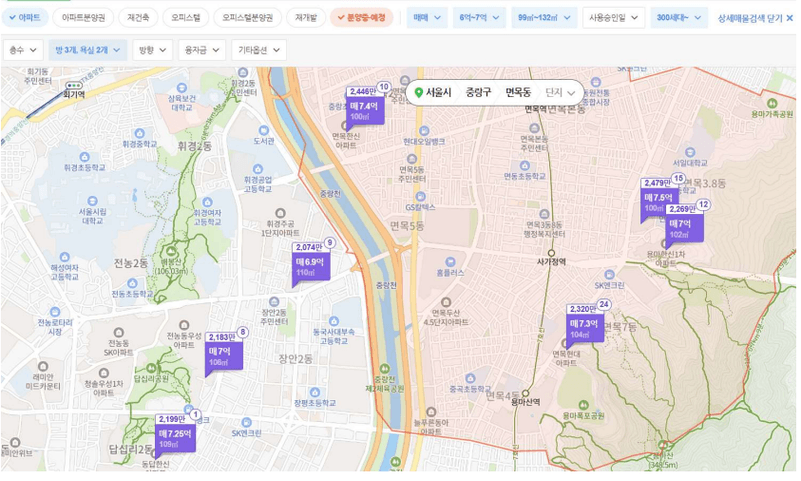
Task: Click the 전농동SK아파트 complex icon
Action: (x=119, y=333)
